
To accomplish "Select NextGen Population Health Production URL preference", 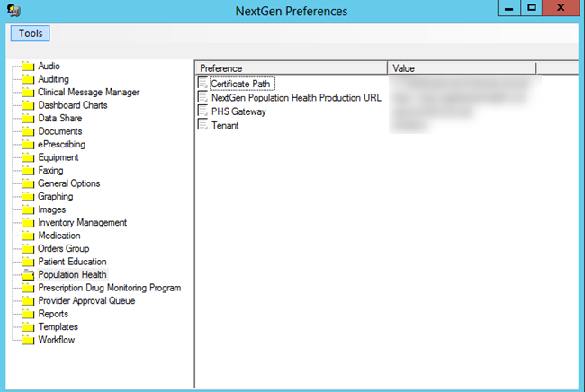I will (296, 98).
